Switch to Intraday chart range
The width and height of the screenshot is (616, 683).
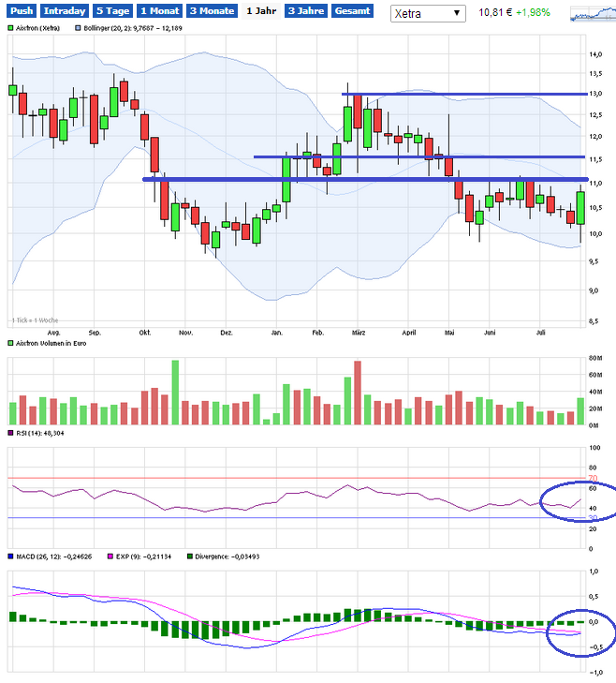65,11
